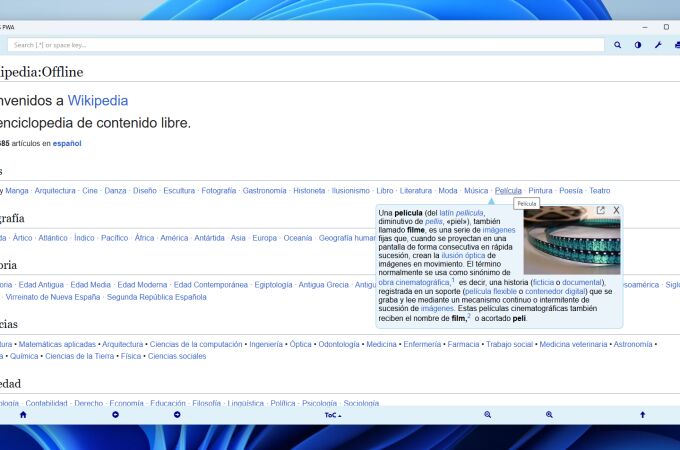Viewport: 680px width, 450px height.
Task: Open the Atlántico article link
Action: [x=53, y=238]
